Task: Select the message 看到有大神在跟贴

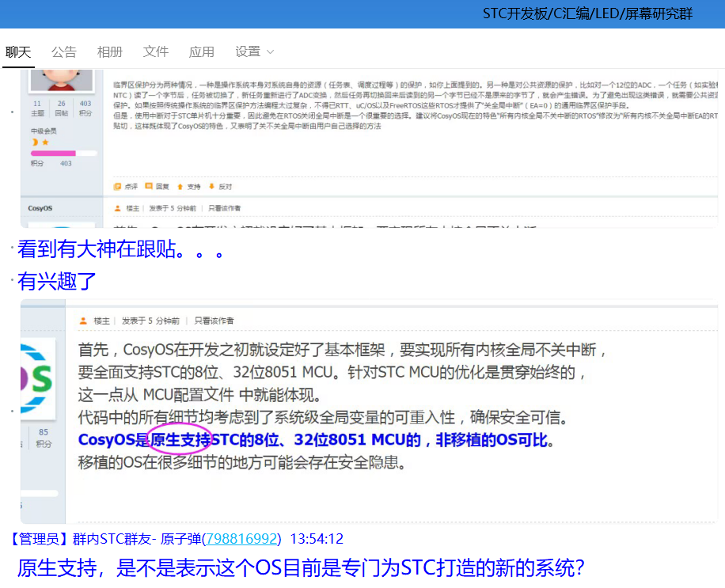Action: [120, 249]
